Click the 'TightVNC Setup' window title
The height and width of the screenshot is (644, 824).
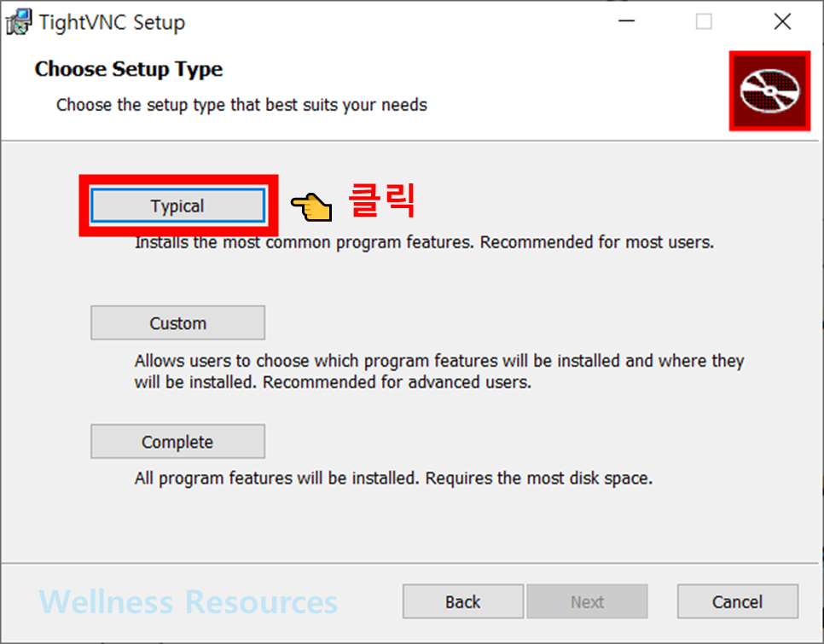tap(112, 22)
